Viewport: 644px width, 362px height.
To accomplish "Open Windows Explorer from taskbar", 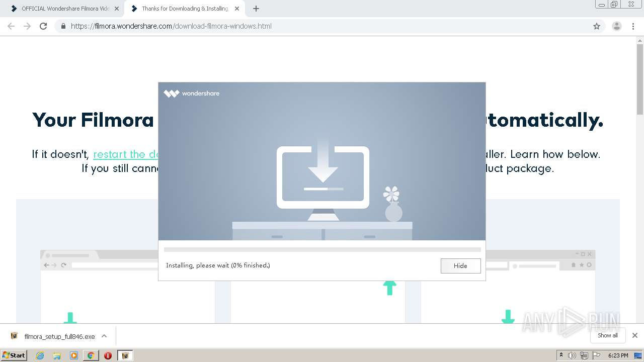I will point(57,355).
